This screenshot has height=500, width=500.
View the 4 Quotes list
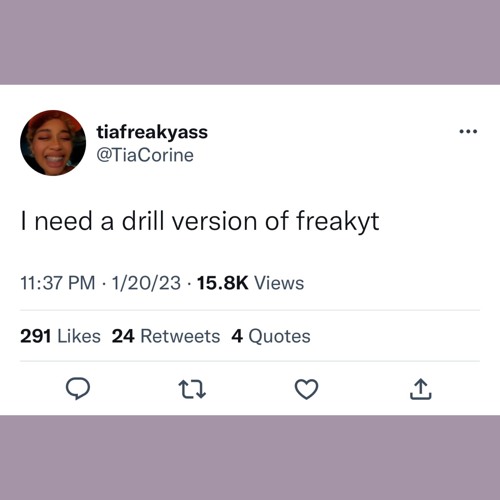click(271, 336)
